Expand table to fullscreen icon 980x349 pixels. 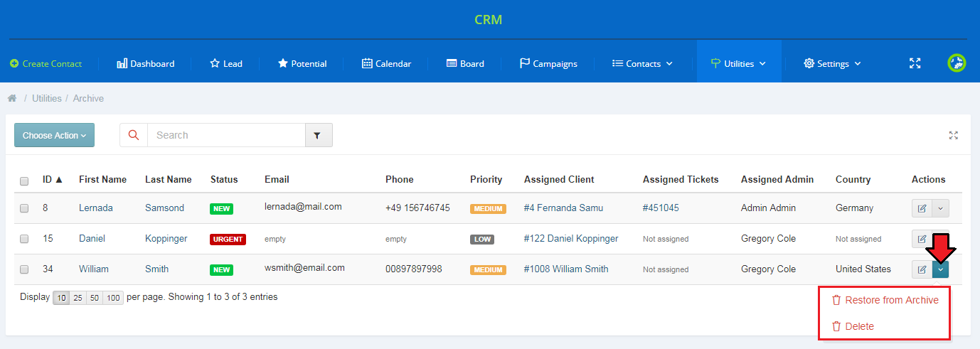click(x=954, y=135)
